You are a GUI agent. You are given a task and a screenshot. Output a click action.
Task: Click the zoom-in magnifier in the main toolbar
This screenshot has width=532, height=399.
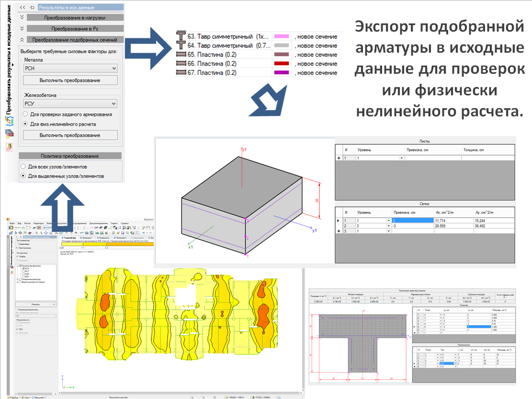click(x=36, y=233)
